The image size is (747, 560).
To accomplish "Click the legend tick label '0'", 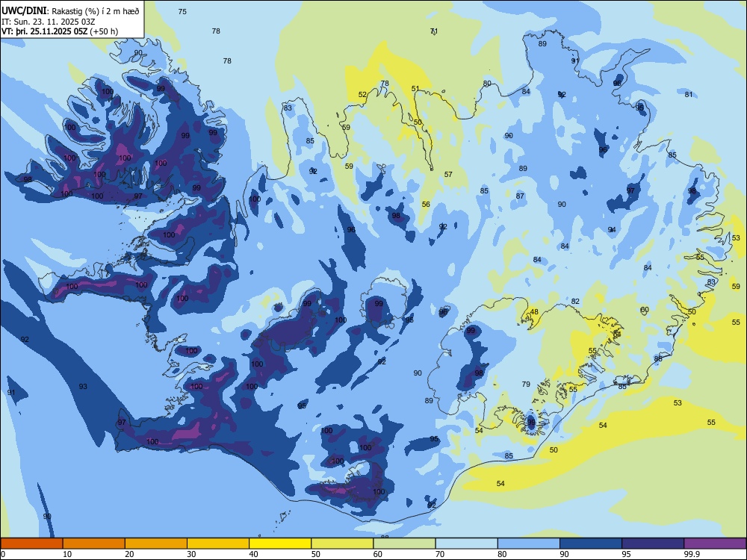I will point(3,554).
